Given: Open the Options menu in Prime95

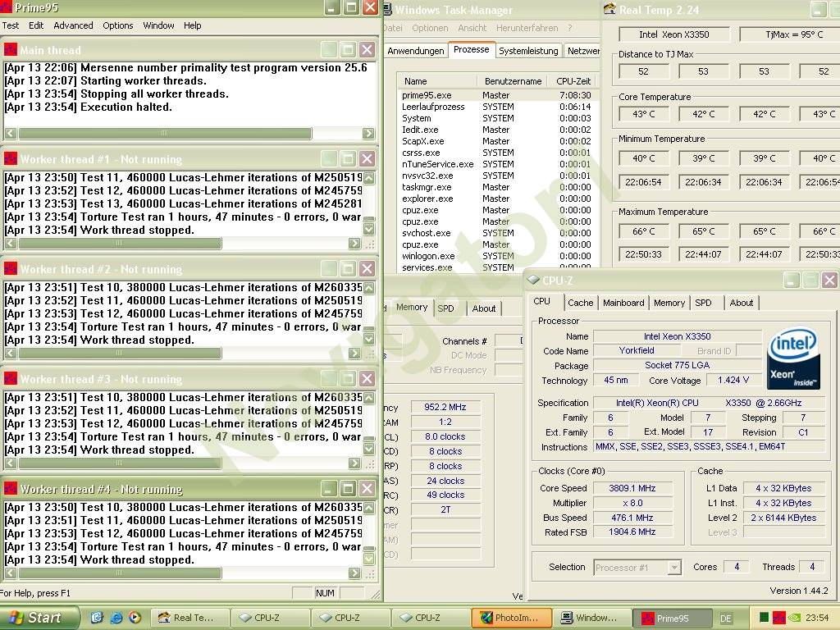Looking at the screenshot, I should pyautogui.click(x=118, y=25).
